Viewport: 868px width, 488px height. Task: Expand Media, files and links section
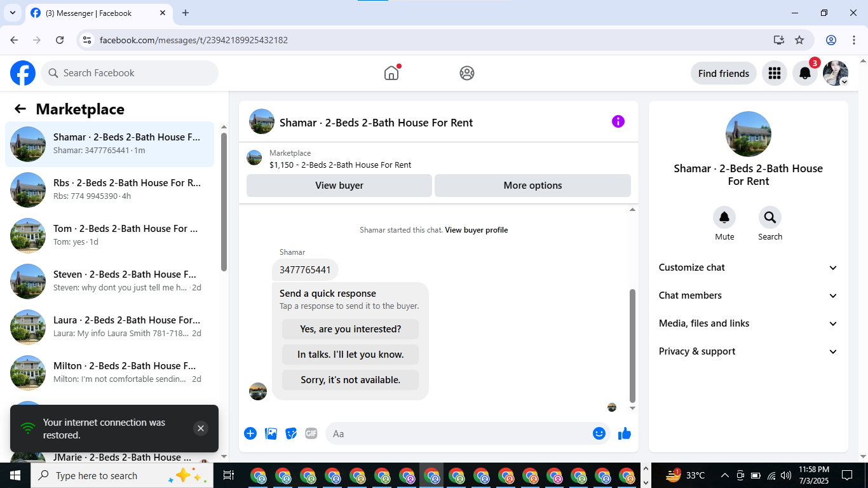(749, 323)
